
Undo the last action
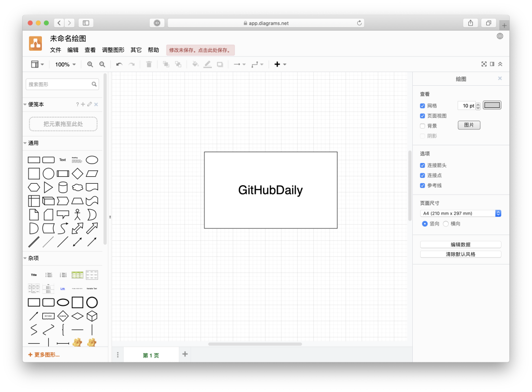click(119, 65)
